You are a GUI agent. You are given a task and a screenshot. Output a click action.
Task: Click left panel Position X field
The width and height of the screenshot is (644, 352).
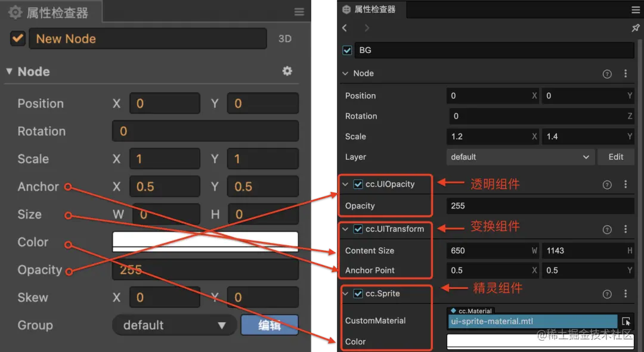165,104
